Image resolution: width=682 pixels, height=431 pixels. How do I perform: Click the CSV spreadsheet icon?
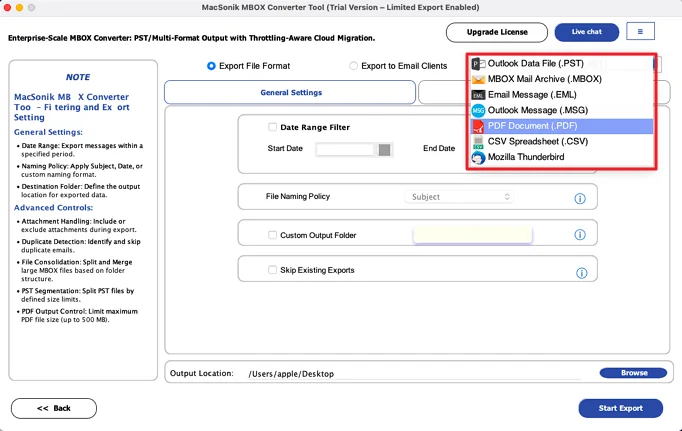coord(478,142)
